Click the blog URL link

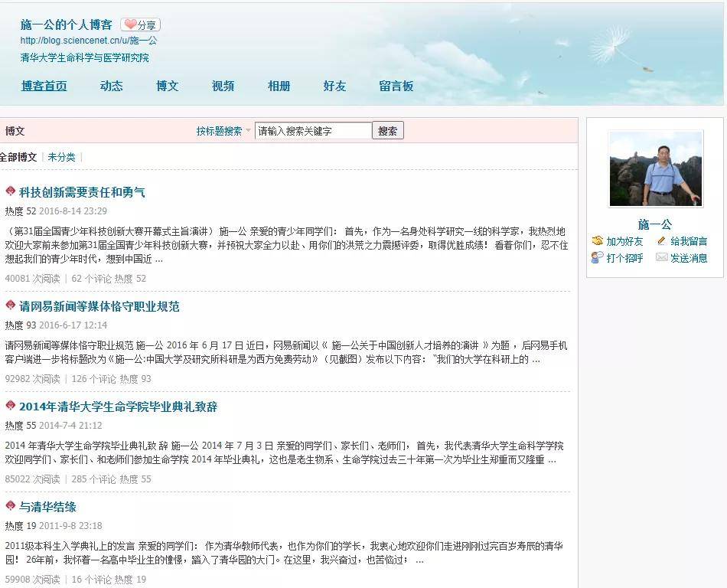click(x=89, y=41)
